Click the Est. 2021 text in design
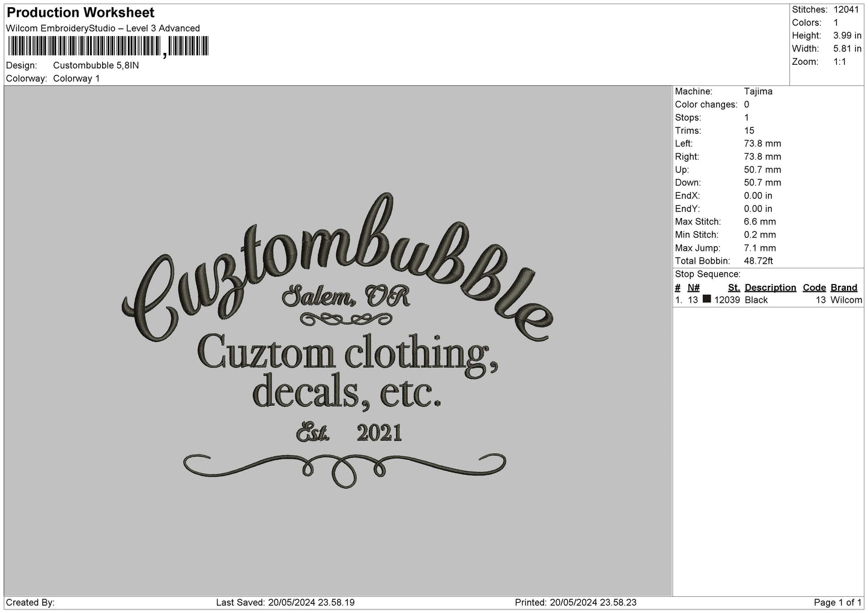868x613 pixels. coord(350,433)
